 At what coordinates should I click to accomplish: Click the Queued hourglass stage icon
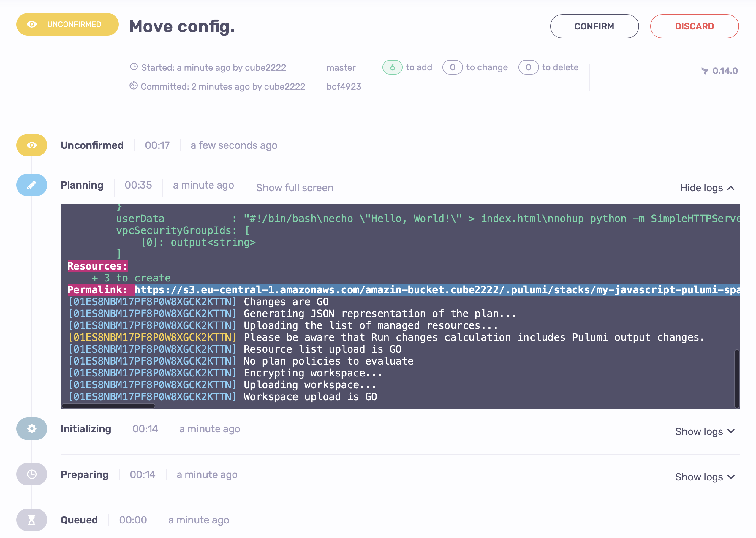(31, 520)
